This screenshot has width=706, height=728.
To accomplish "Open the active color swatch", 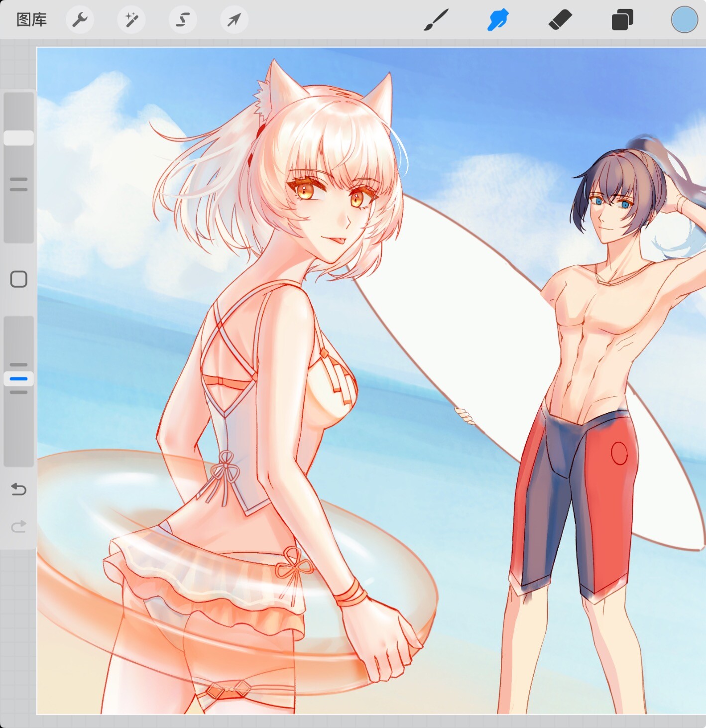I will 684,20.
